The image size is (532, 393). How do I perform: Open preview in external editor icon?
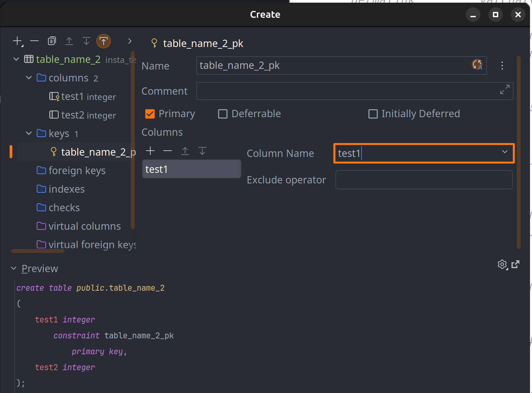[x=515, y=264]
